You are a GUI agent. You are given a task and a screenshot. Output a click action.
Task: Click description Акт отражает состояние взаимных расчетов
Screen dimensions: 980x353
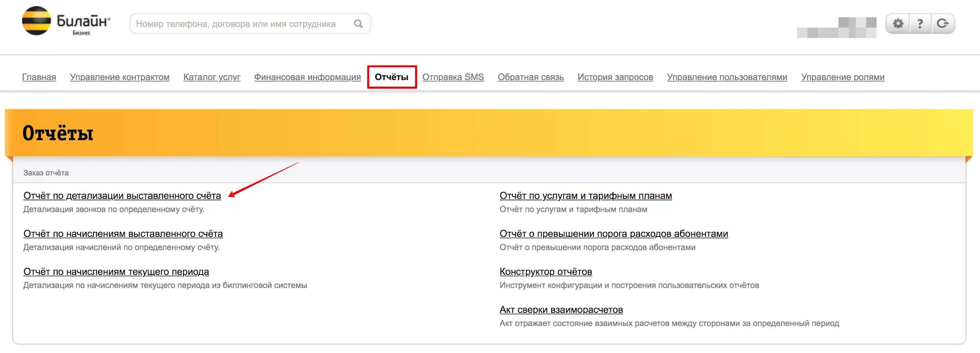669,324
